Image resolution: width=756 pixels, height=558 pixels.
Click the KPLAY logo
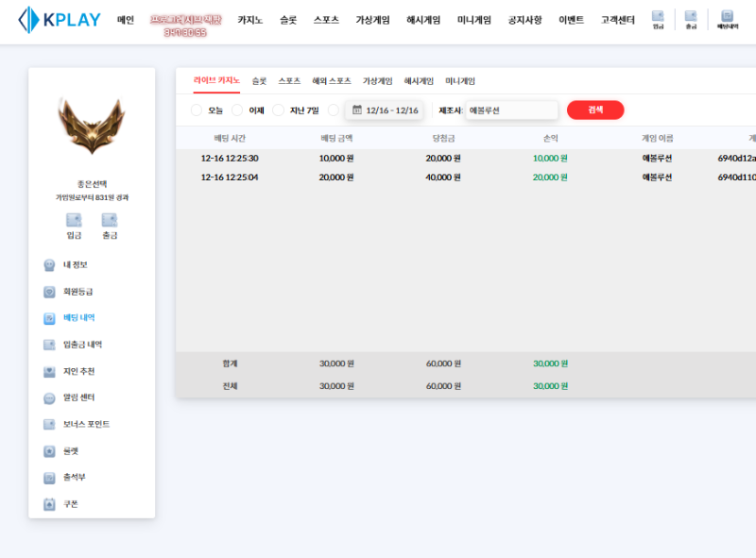(x=59, y=20)
